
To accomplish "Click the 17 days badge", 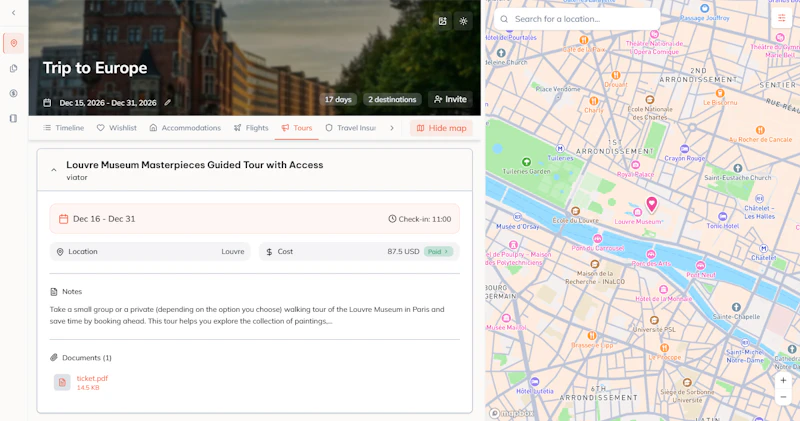I will pos(338,100).
